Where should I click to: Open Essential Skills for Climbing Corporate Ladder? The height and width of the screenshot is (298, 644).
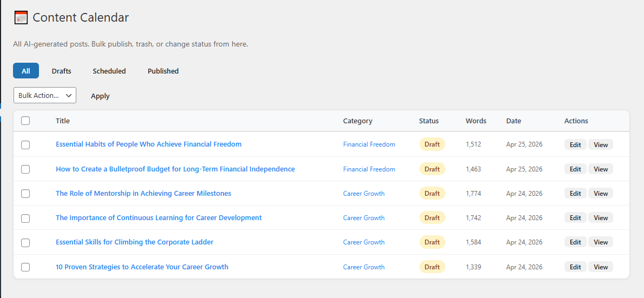(x=135, y=242)
